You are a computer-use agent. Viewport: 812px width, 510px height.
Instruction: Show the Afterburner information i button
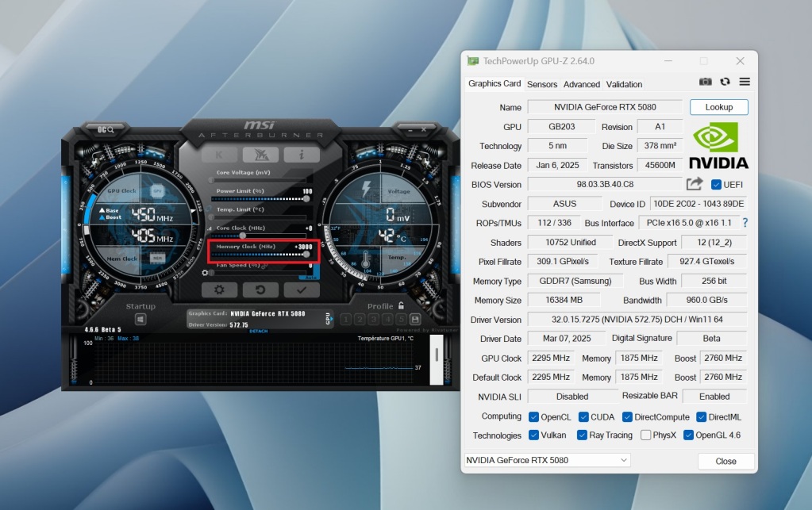pos(302,154)
